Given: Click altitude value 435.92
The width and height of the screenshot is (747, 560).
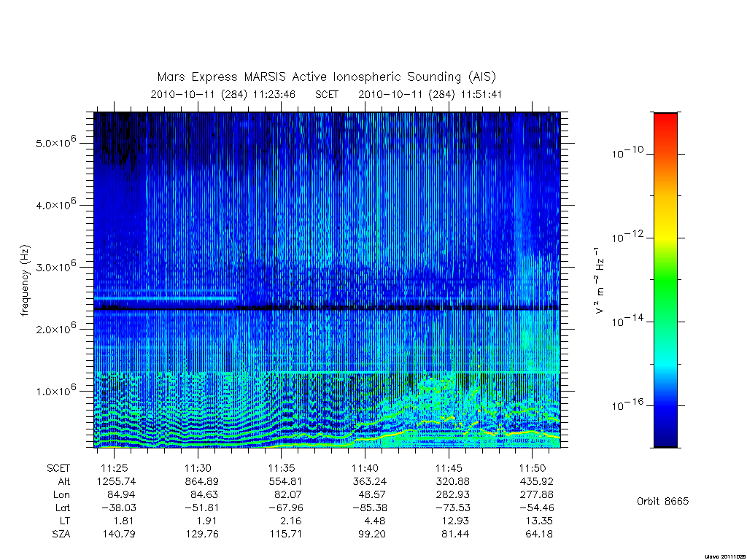Looking at the screenshot, I should (536, 481).
